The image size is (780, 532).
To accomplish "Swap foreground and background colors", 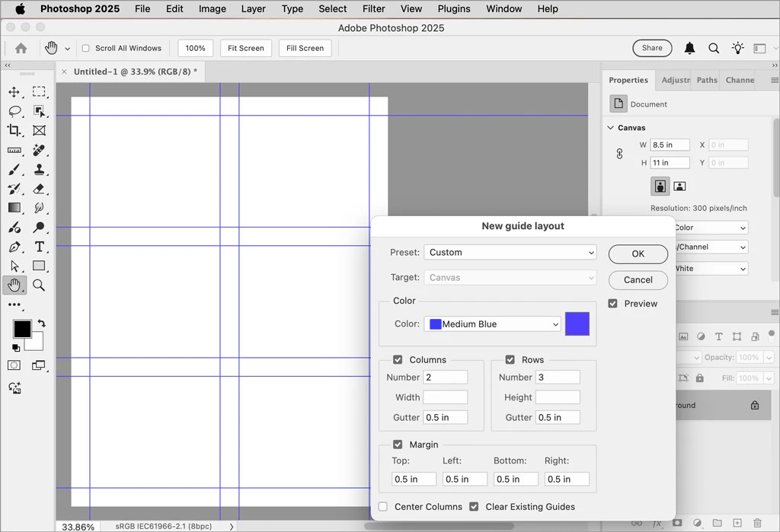I will tap(42, 323).
